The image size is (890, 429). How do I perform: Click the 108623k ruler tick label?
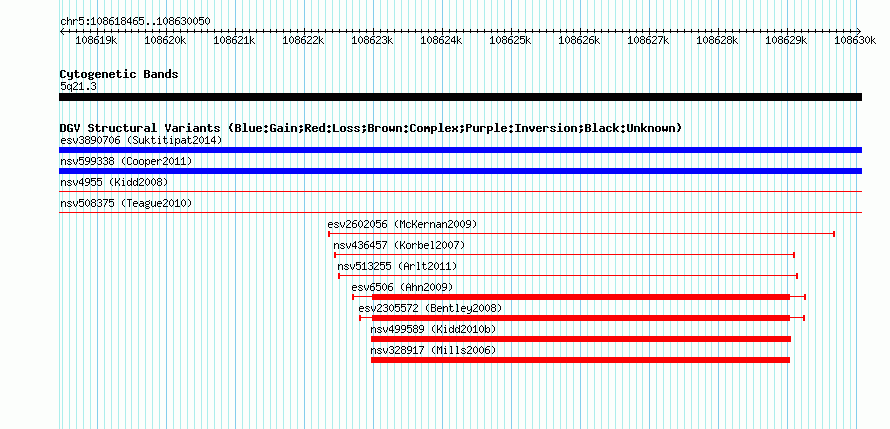coord(373,40)
